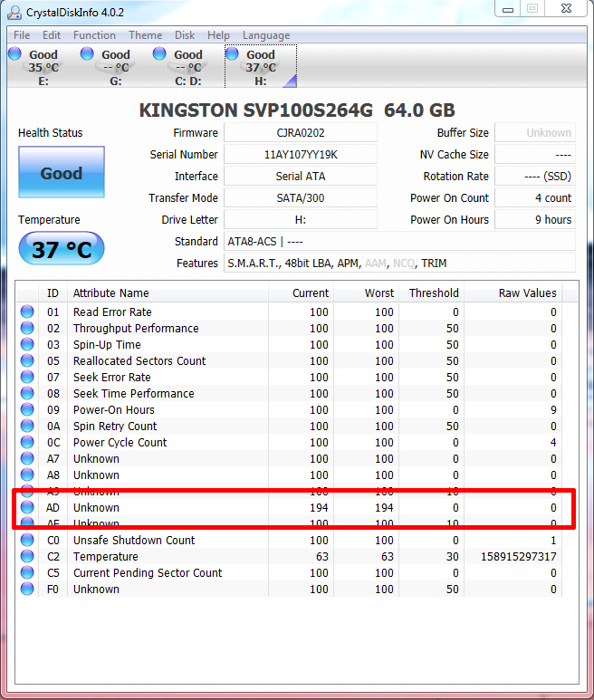Viewport: 594px width, 700px height.
Task: Open the Language menu
Action: (x=266, y=35)
